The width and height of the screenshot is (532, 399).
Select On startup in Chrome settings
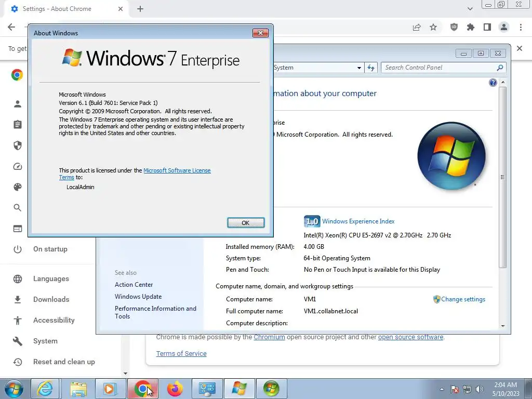(50, 249)
